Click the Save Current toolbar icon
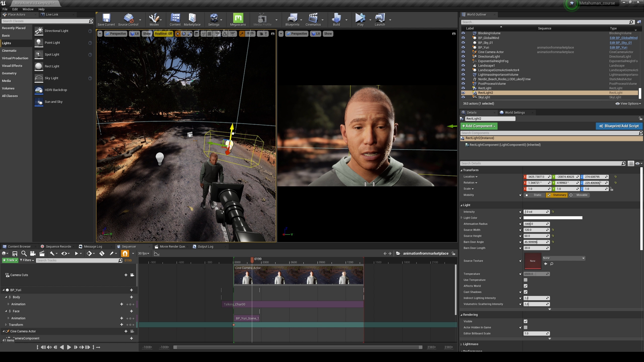Screen dimensions: 644x362 [106, 18]
